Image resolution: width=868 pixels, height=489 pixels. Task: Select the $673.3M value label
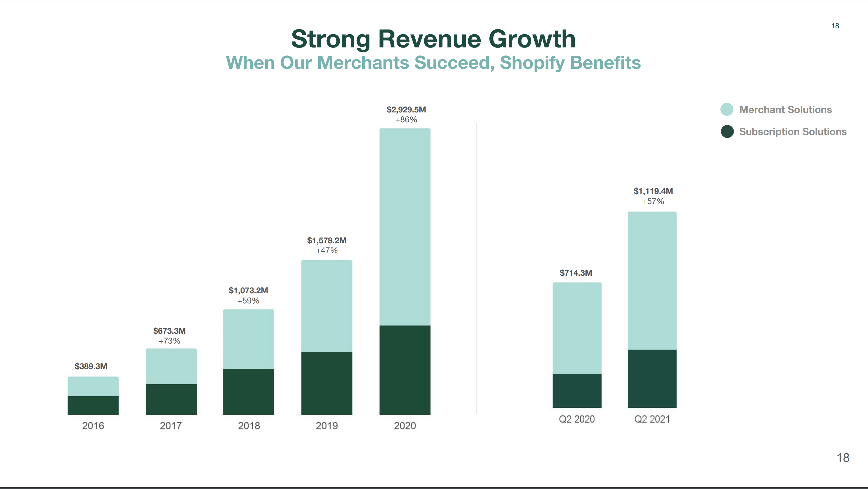click(x=170, y=331)
